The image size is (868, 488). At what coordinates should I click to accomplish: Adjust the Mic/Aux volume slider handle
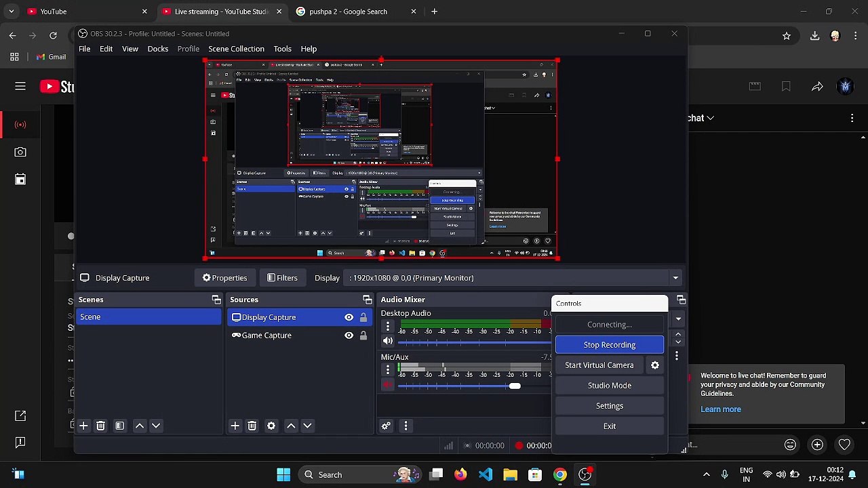click(x=515, y=386)
